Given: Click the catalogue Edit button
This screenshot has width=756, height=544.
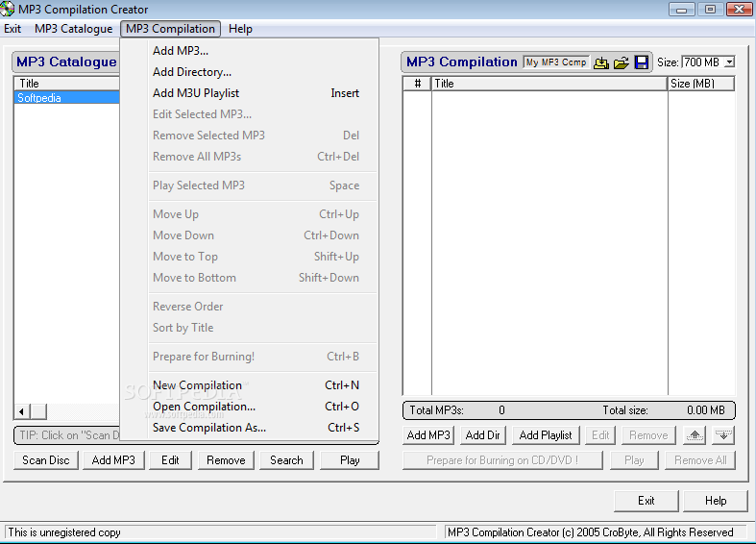Looking at the screenshot, I should tap(171, 460).
